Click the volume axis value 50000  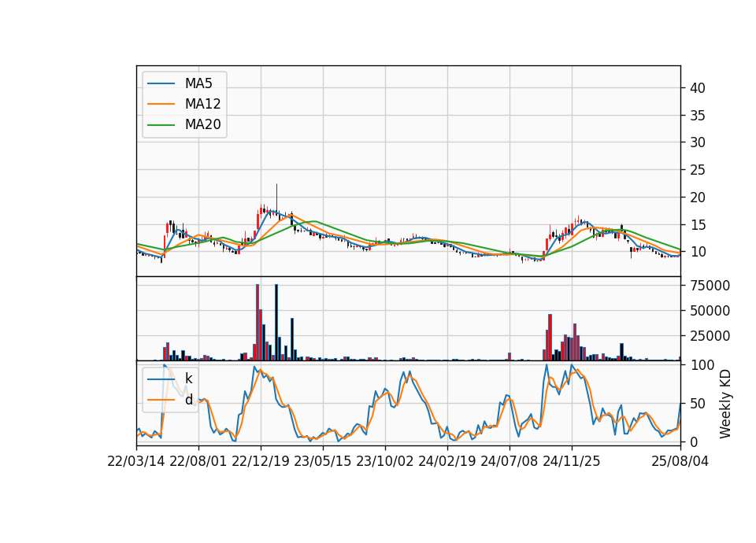coord(710,311)
